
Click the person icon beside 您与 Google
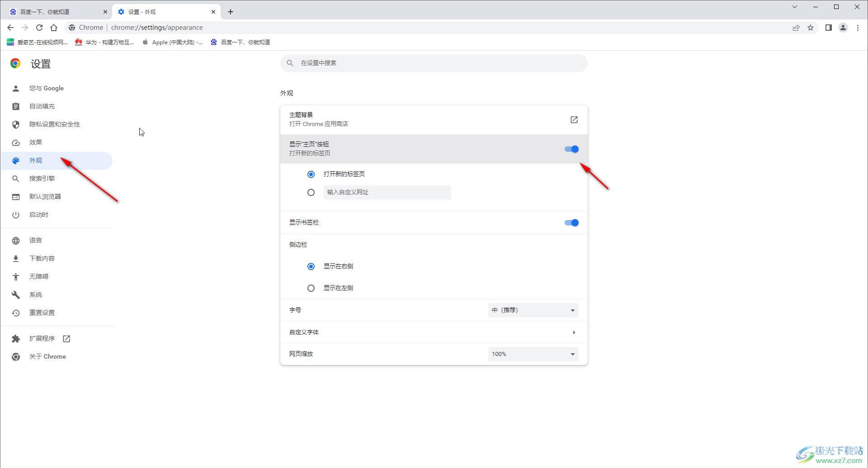[16, 89]
